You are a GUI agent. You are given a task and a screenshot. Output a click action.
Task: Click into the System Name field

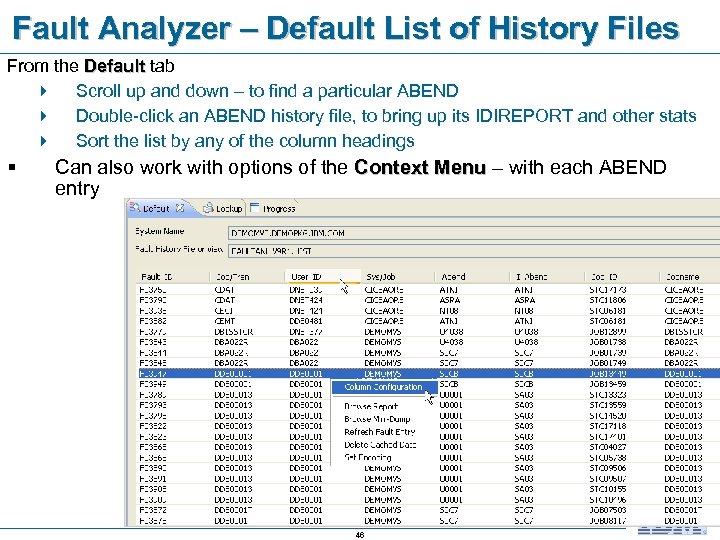pos(474,233)
